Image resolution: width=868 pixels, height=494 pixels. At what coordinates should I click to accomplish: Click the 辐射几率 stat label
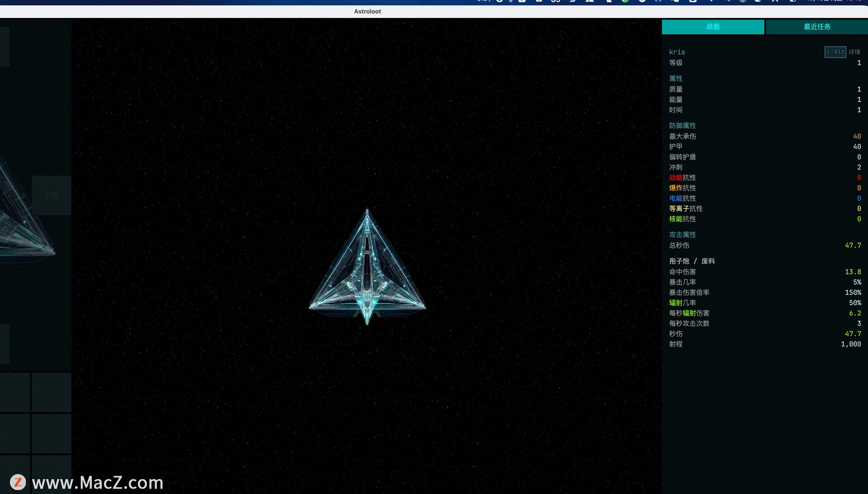[x=682, y=303]
